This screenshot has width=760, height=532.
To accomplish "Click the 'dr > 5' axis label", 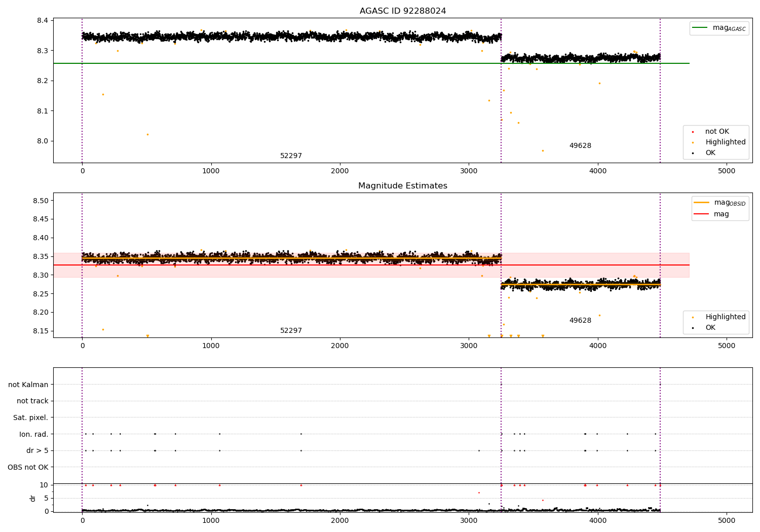I will click(x=37, y=450).
